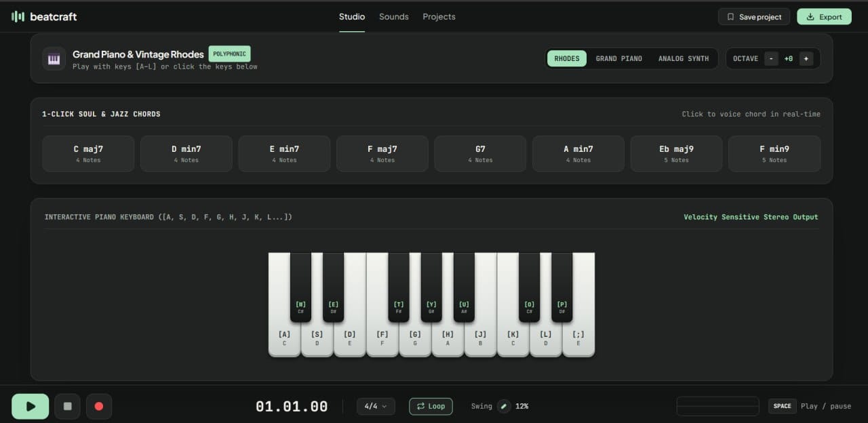The image size is (868, 423).
Task: Play the white key labeled [D] E
Action: pyautogui.click(x=350, y=338)
